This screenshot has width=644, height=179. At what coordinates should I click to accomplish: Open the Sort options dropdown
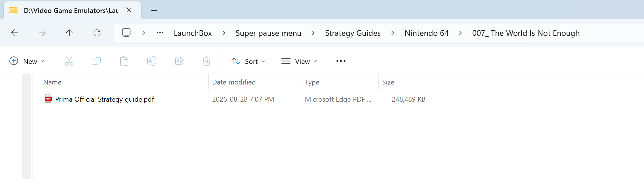[x=248, y=61]
